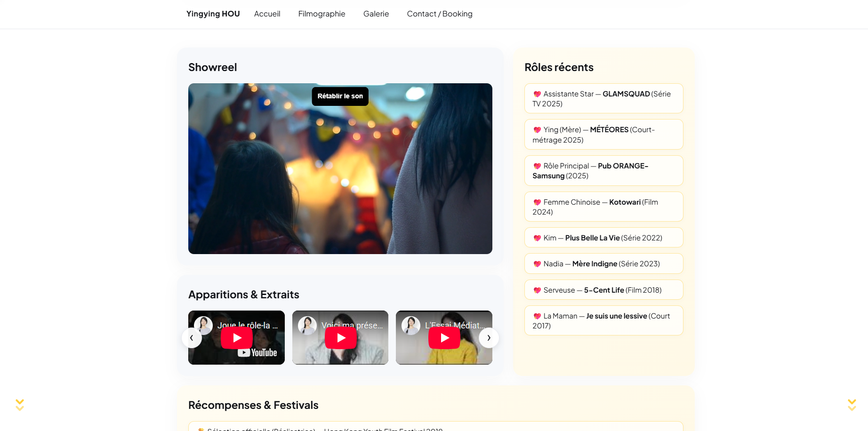Screen dimensions: 868x431
Task: Click the left yellow scroll-down chevron
Action: (20, 405)
